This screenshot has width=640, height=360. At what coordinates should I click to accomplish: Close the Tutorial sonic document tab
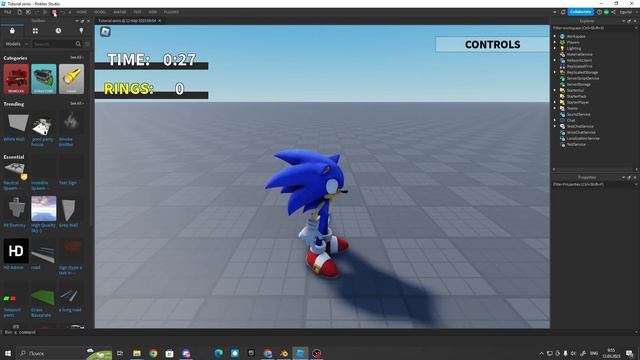(x=160, y=20)
